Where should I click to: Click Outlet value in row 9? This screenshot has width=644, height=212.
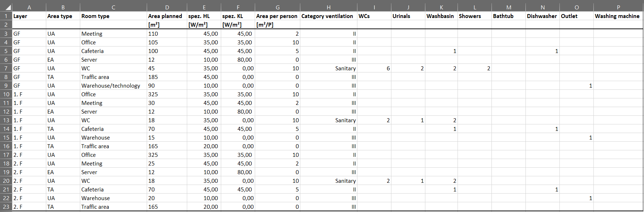[576, 86]
